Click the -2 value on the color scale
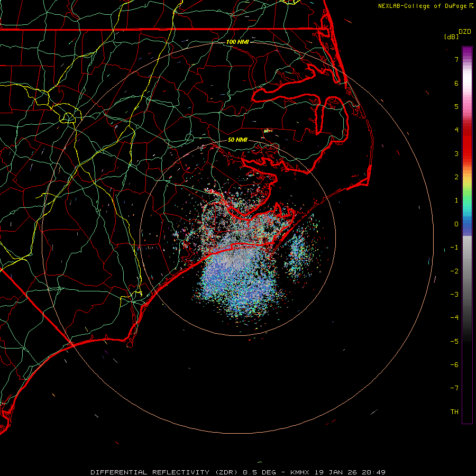Screen dimensions: 476x476 tap(454, 271)
